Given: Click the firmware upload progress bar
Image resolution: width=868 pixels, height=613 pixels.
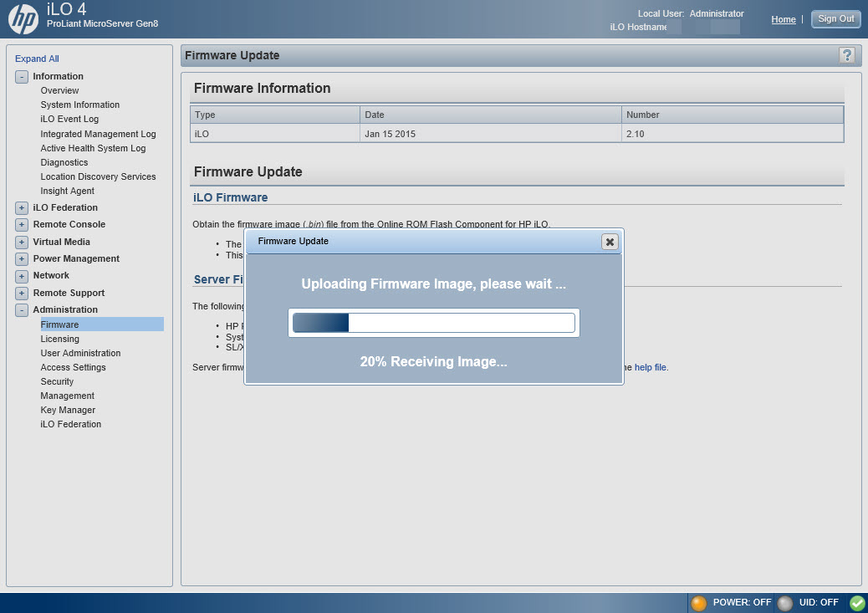Looking at the screenshot, I should point(433,323).
